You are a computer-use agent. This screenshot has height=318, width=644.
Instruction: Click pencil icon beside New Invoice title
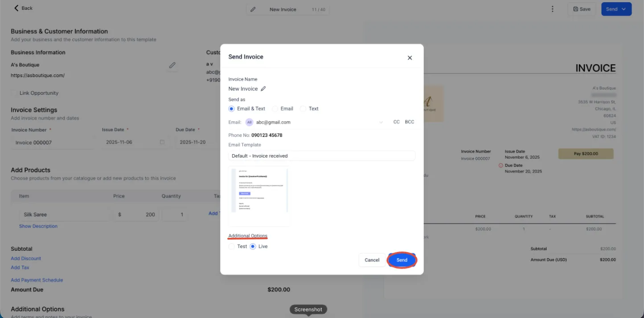[253, 9]
